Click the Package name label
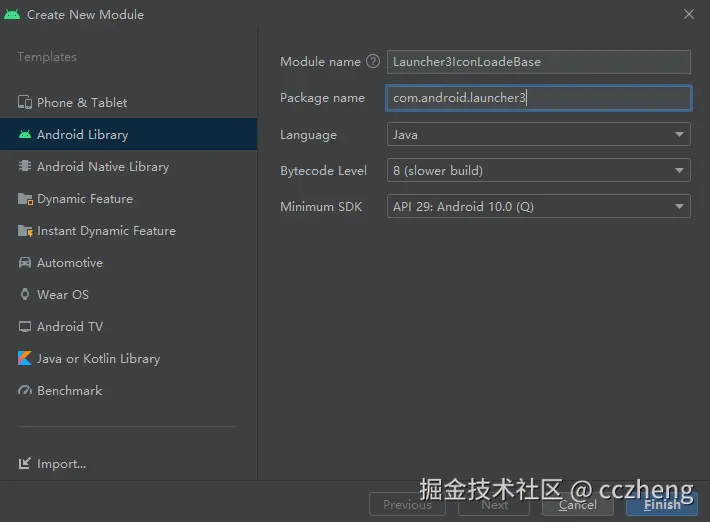The width and height of the screenshot is (710, 522). coord(322,98)
